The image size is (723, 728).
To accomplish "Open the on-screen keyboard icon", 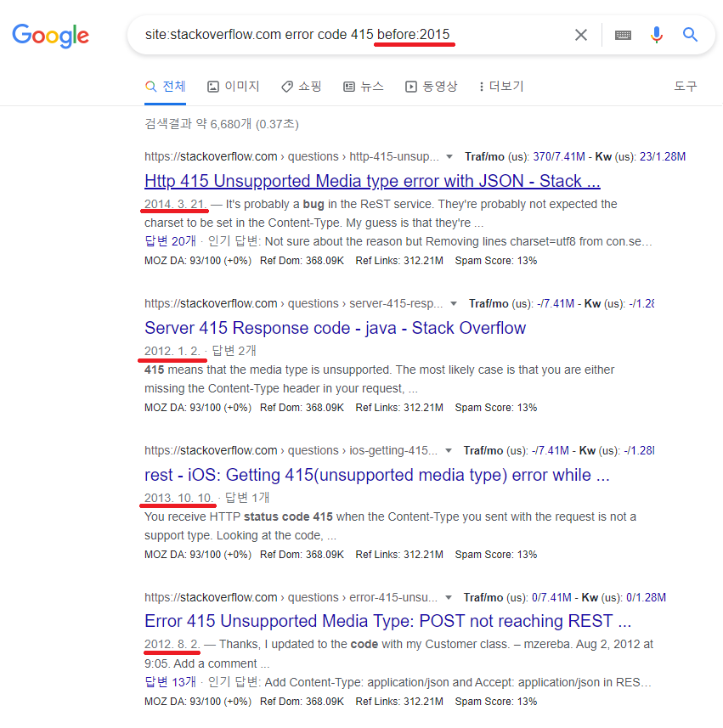I will pos(623,35).
